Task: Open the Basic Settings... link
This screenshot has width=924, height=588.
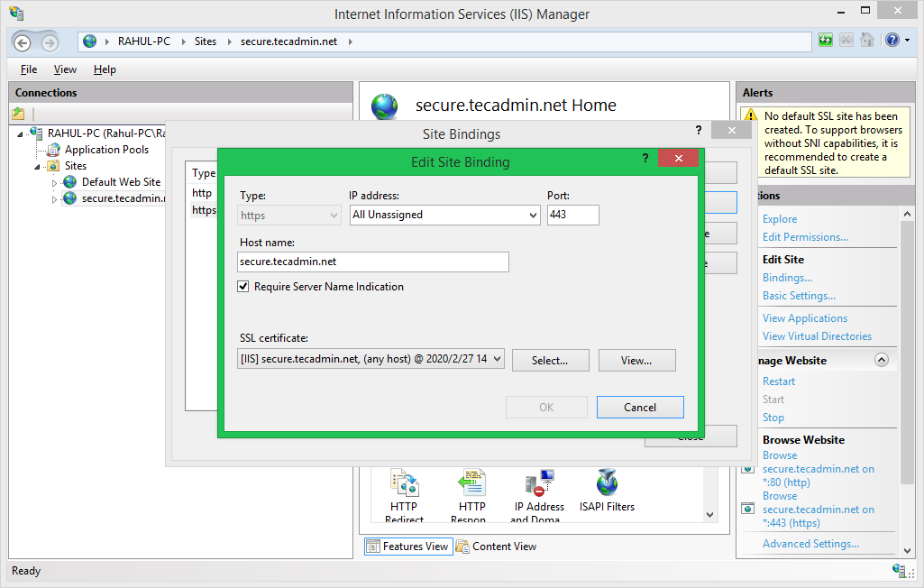Action: click(799, 296)
